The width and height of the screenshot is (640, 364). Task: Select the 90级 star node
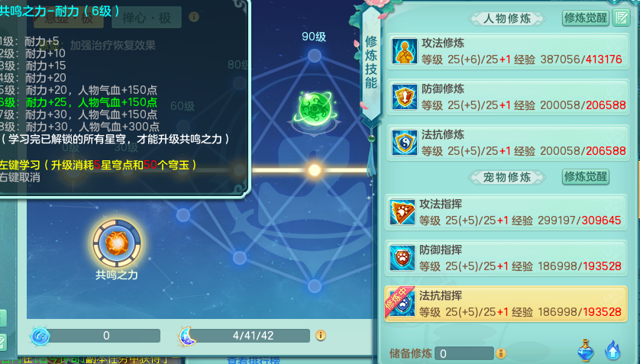[315, 55]
